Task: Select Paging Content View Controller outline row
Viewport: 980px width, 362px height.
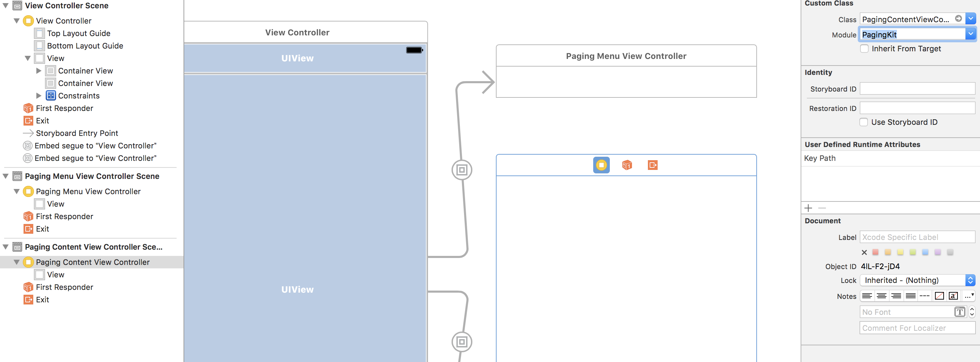Action: [92, 262]
